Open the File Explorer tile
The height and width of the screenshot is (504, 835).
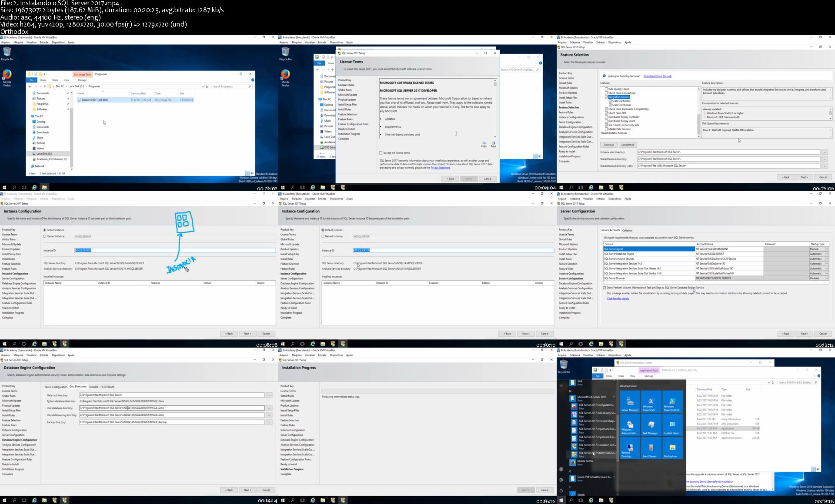click(672, 448)
